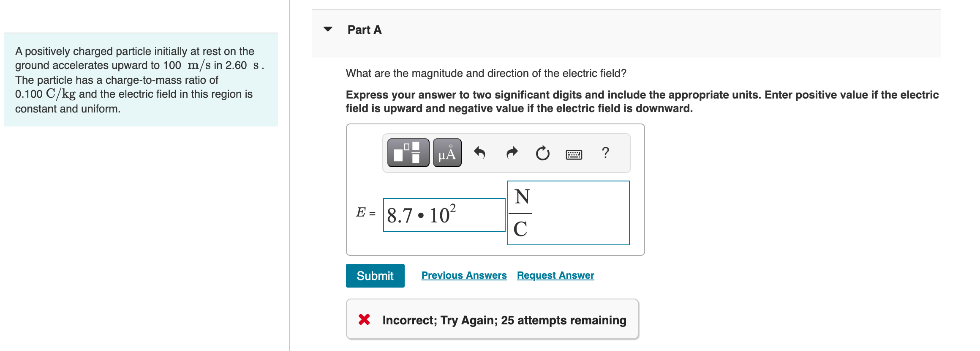This screenshot has height=351, width=980.
Task: Reset the answer using the circular reset icon
Action: click(x=542, y=153)
